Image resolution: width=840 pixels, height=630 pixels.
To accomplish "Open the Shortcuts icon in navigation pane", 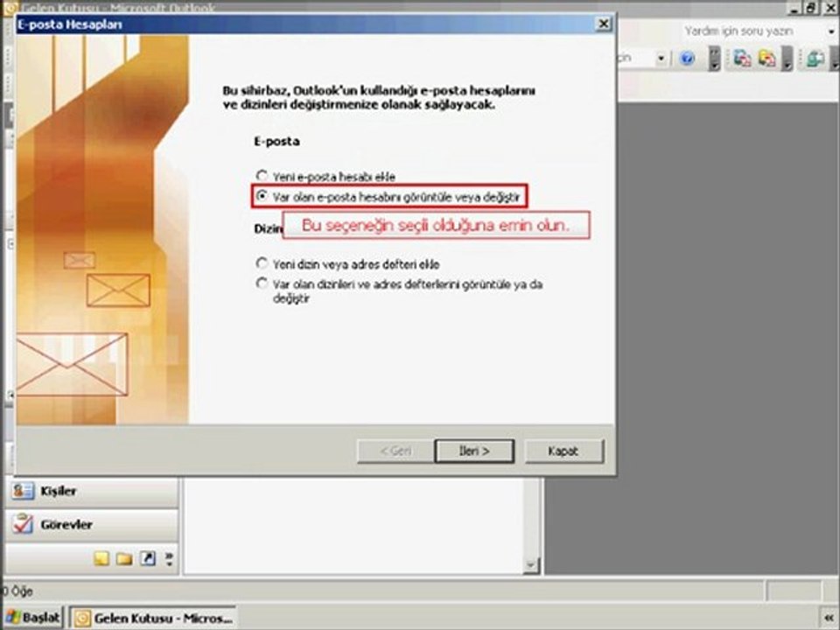I will [x=147, y=559].
